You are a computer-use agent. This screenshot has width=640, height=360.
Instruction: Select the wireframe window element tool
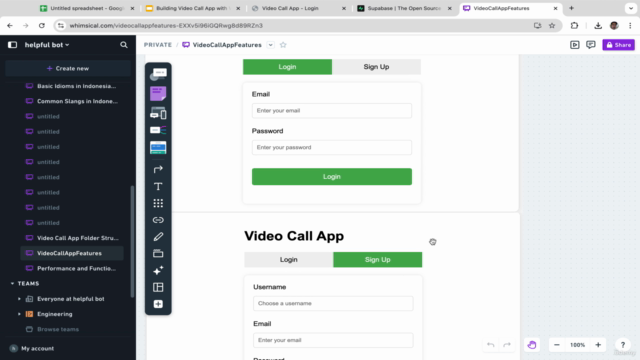(158, 147)
